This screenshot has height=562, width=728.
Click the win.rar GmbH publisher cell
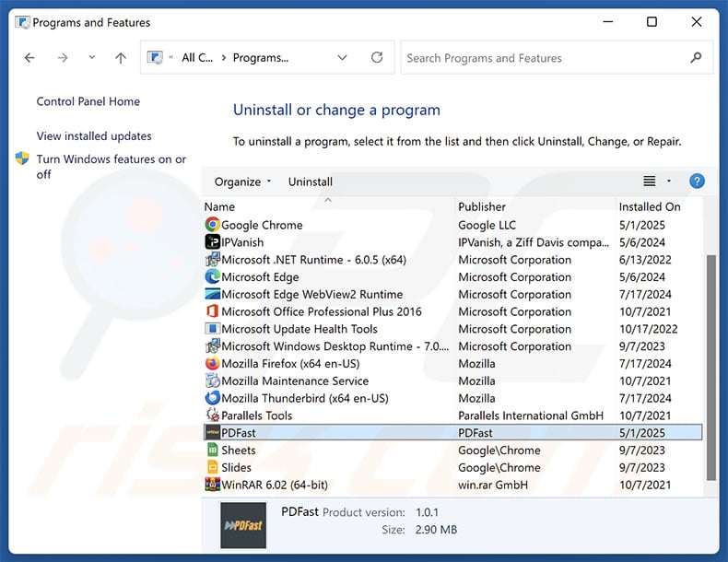pyautogui.click(x=493, y=485)
